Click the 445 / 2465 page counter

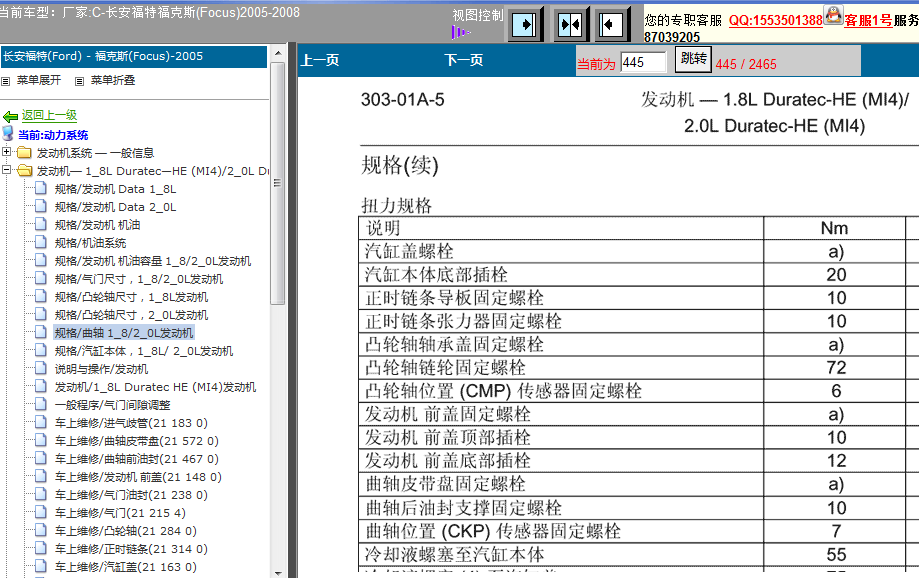(746, 64)
